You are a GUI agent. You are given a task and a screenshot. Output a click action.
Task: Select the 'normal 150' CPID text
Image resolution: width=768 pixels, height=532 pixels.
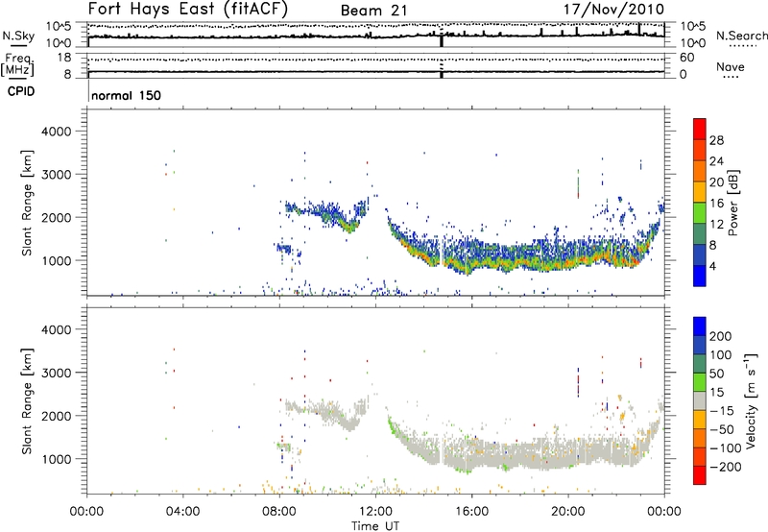126,95
